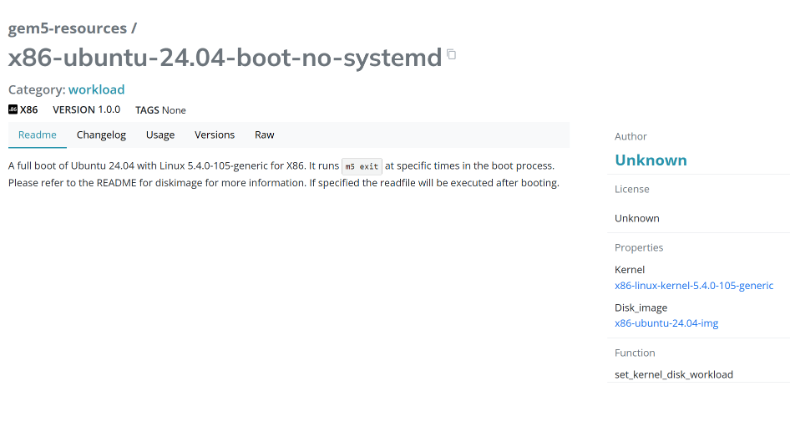Image resolution: width=793 pixels, height=445 pixels.
Task: Click the Unknown license value
Action: (637, 218)
